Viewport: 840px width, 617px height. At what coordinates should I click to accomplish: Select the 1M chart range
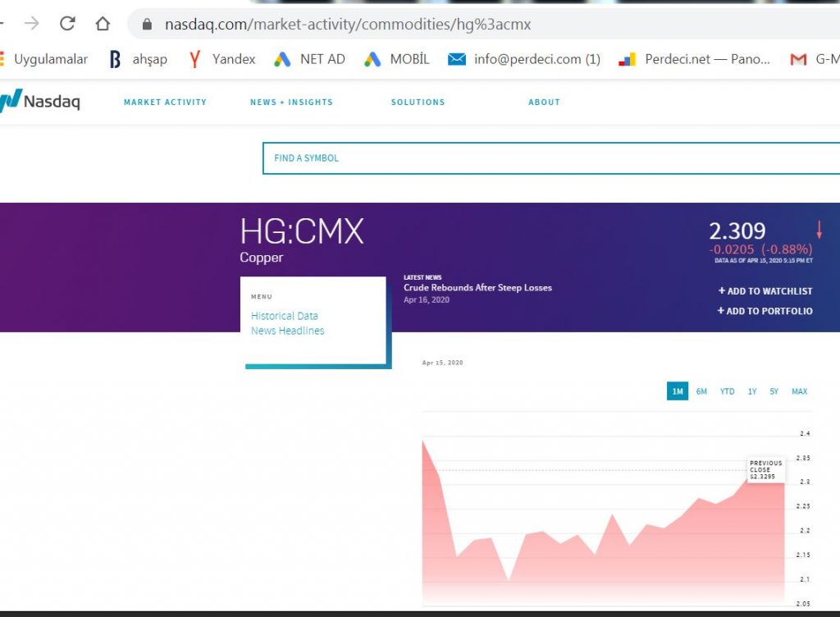point(678,391)
